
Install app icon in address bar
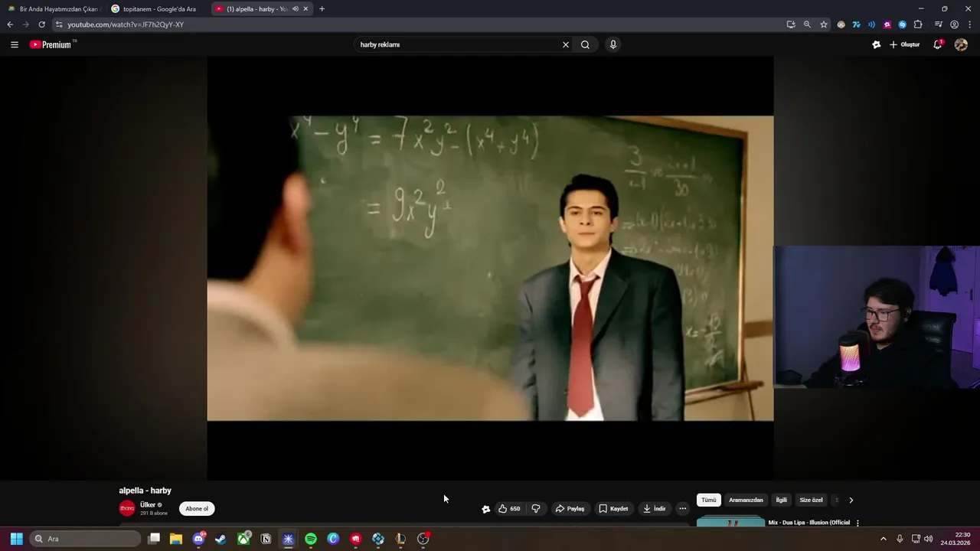click(x=791, y=24)
